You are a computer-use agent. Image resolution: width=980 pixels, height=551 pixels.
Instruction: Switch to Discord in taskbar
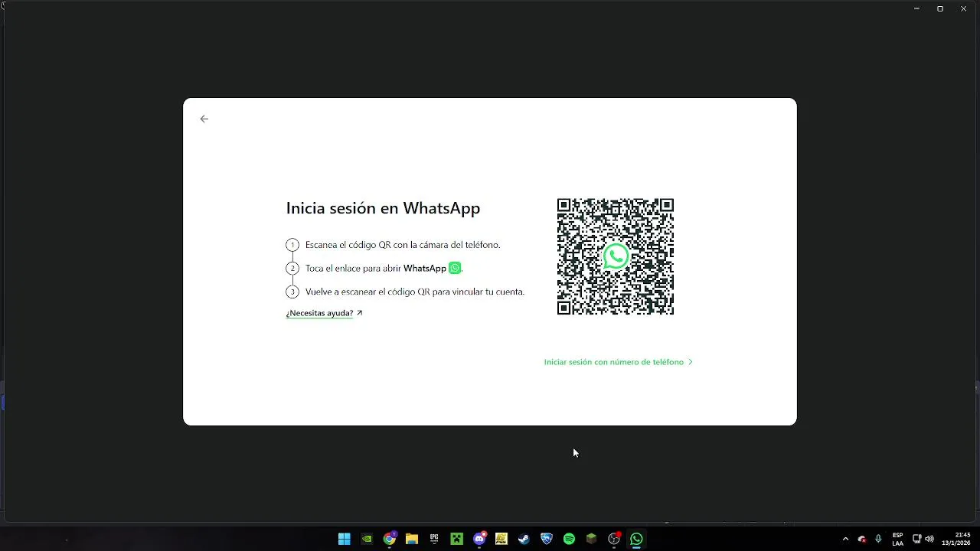[x=479, y=539]
